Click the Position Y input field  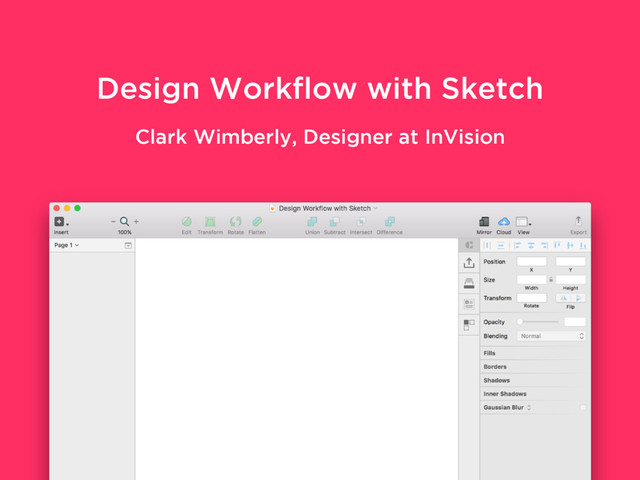571,261
